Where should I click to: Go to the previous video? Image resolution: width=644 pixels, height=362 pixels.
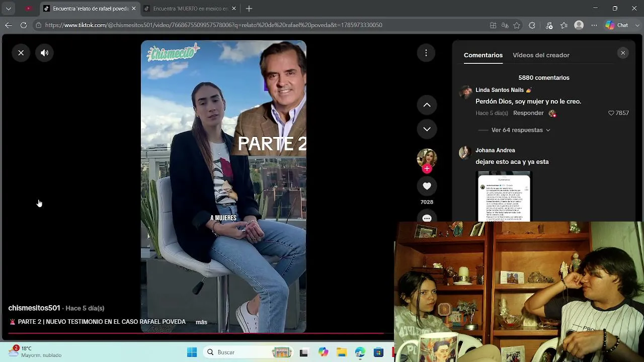click(427, 105)
